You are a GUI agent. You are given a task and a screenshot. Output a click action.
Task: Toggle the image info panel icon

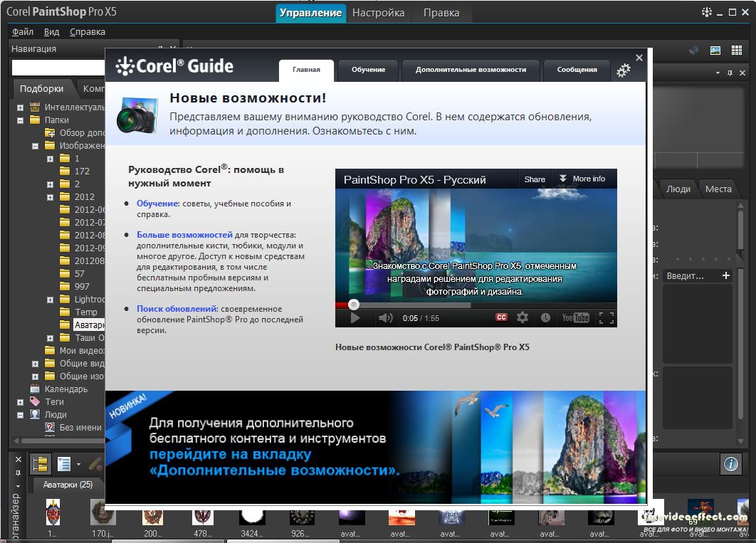click(x=731, y=464)
